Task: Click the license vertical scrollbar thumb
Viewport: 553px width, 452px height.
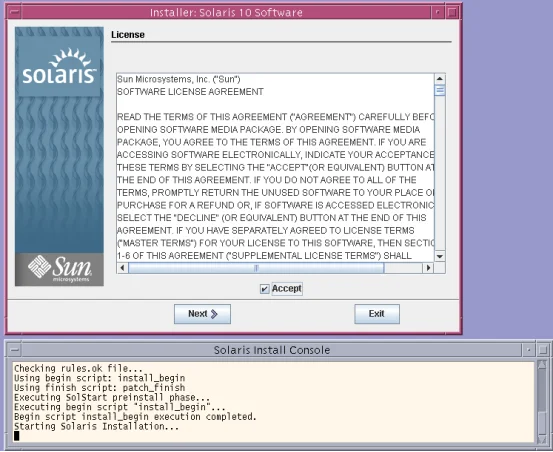Action: pos(440,90)
